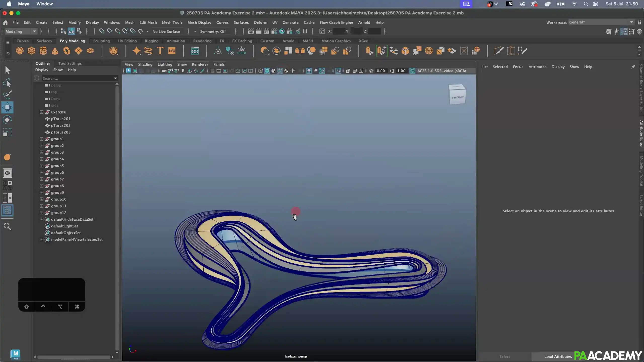Select the Rotate tool in the toolbox
Viewport: 644px width, 362px height.
[x=7, y=120]
